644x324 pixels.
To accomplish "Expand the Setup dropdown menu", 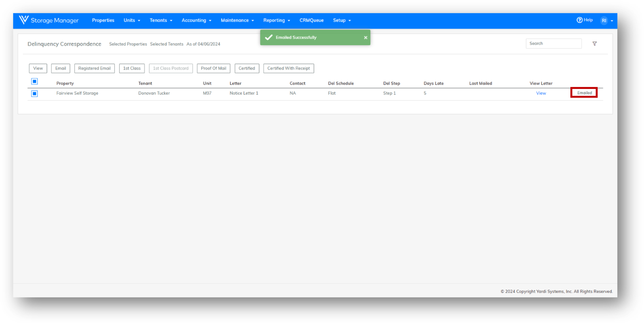I will pos(342,21).
